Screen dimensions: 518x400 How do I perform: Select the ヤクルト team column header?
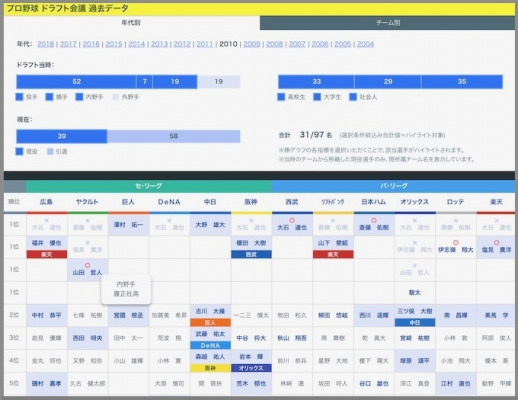point(87,202)
